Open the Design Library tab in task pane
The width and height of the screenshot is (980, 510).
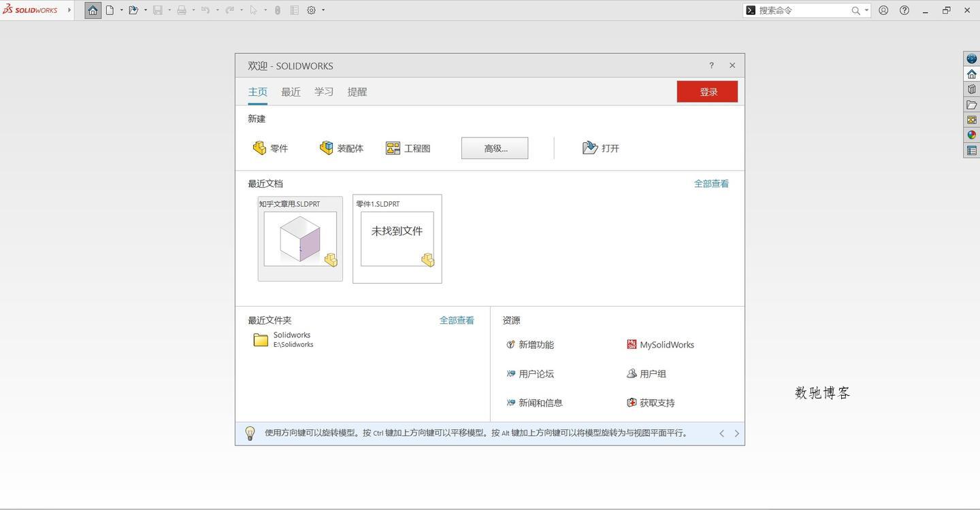[x=972, y=89]
